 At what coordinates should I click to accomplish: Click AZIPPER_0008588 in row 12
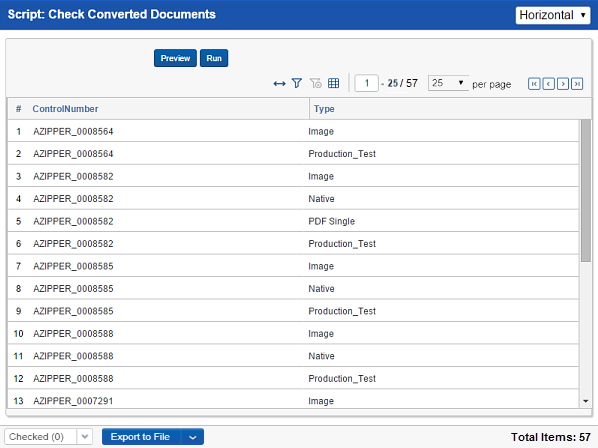pyautogui.click(x=73, y=379)
